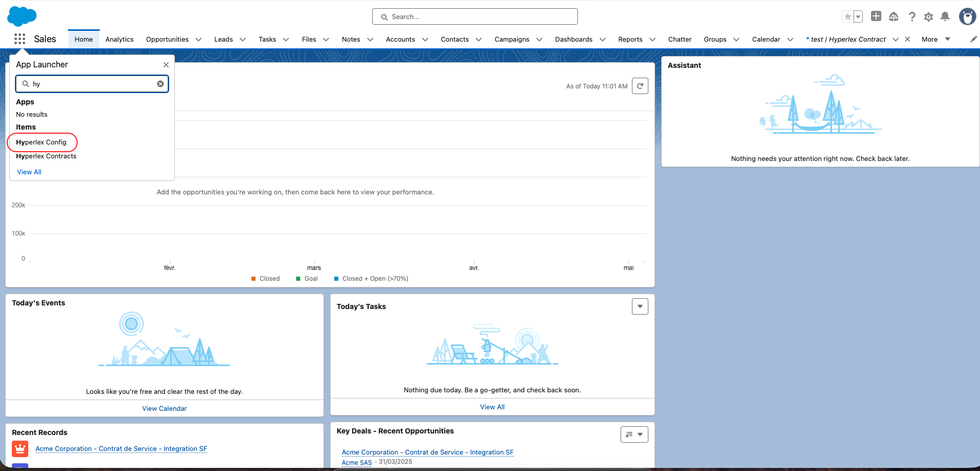
Task: Expand the Reports tab chevron
Action: pyautogui.click(x=652, y=40)
